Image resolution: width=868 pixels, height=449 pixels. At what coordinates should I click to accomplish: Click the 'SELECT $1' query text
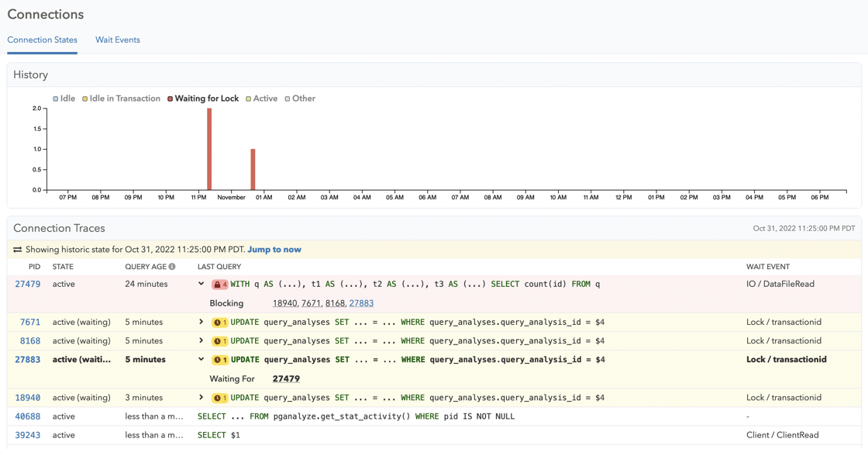[219, 435]
